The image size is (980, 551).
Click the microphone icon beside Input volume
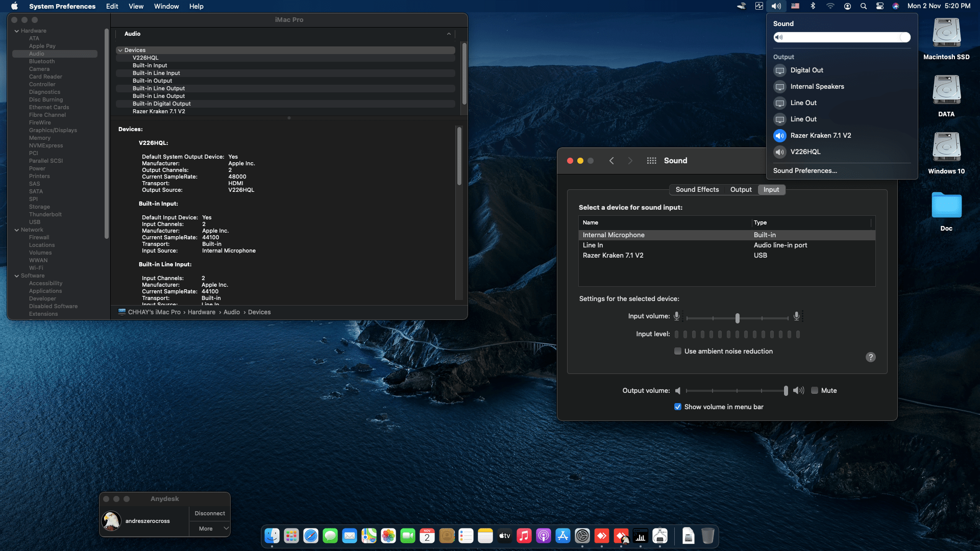[677, 316]
